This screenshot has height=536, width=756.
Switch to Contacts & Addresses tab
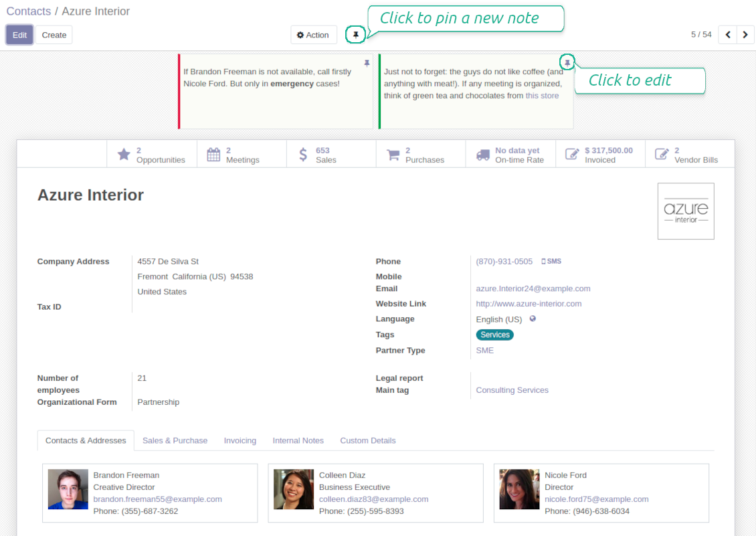[x=86, y=440]
